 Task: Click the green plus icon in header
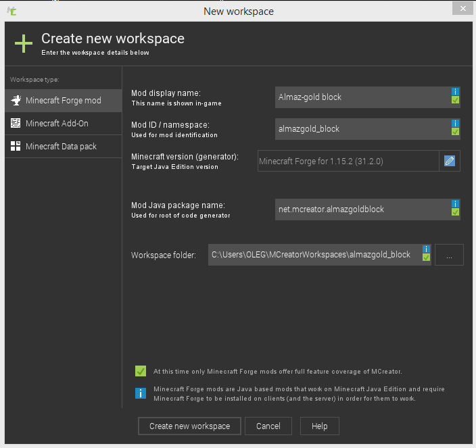24,43
